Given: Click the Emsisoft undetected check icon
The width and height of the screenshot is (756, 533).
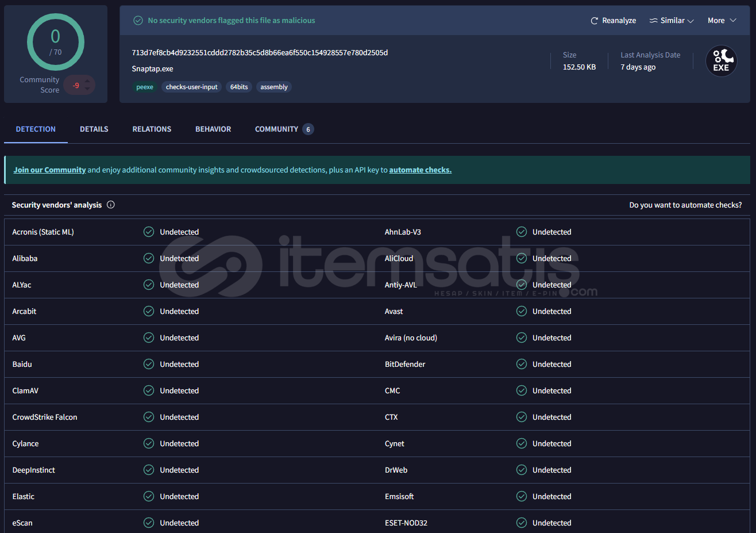Looking at the screenshot, I should point(522,496).
